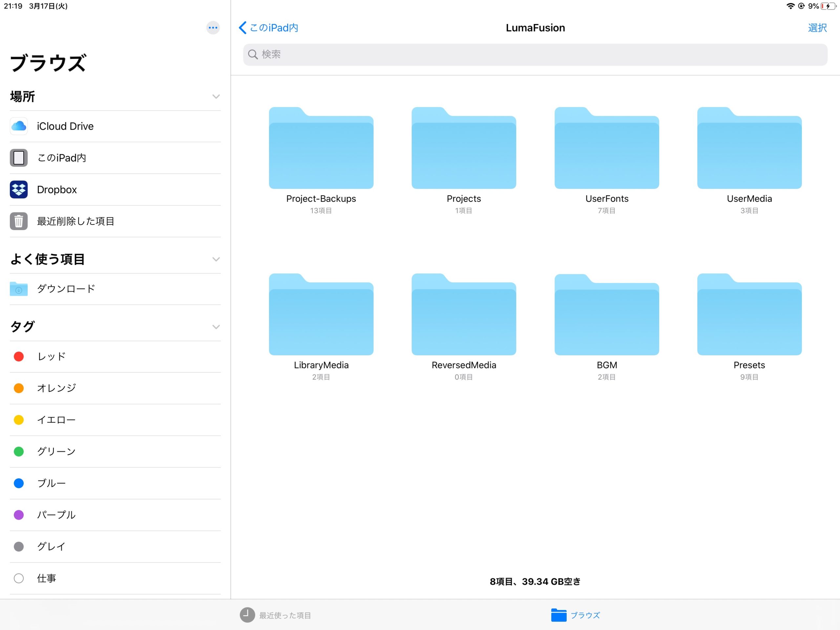Switch to 最近使った項目 tab
Viewport: 840px width, 630px height.
(275, 615)
